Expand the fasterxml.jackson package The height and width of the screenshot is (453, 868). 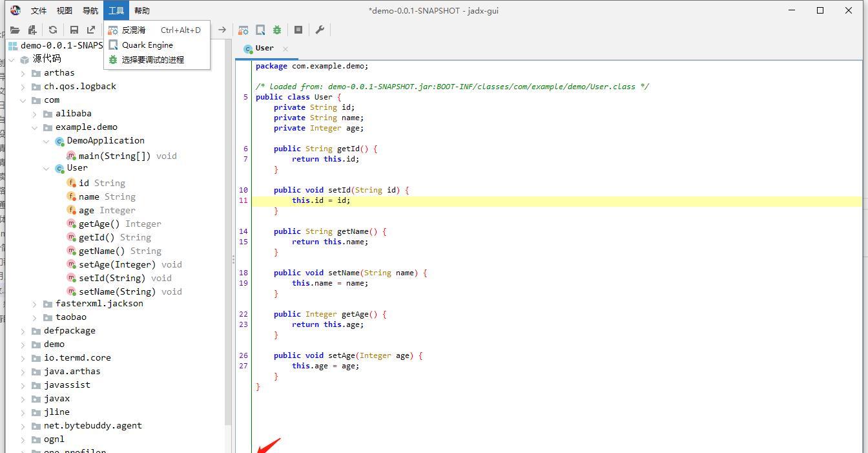point(35,304)
